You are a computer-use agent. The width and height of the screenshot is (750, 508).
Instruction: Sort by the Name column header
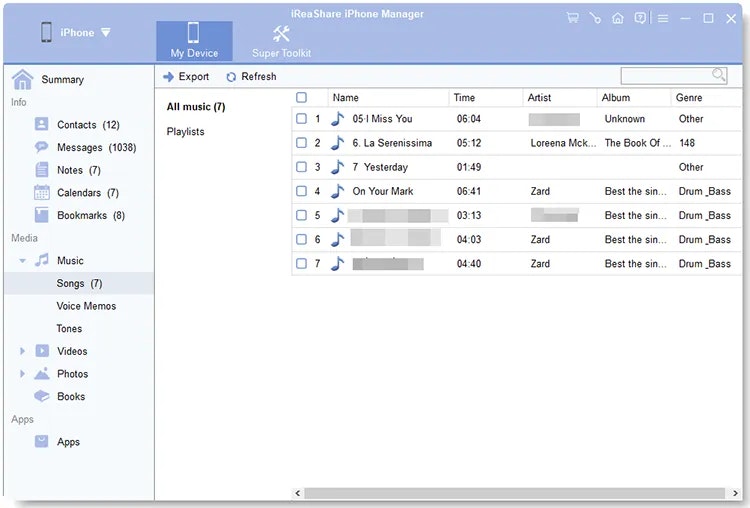pyautogui.click(x=388, y=98)
